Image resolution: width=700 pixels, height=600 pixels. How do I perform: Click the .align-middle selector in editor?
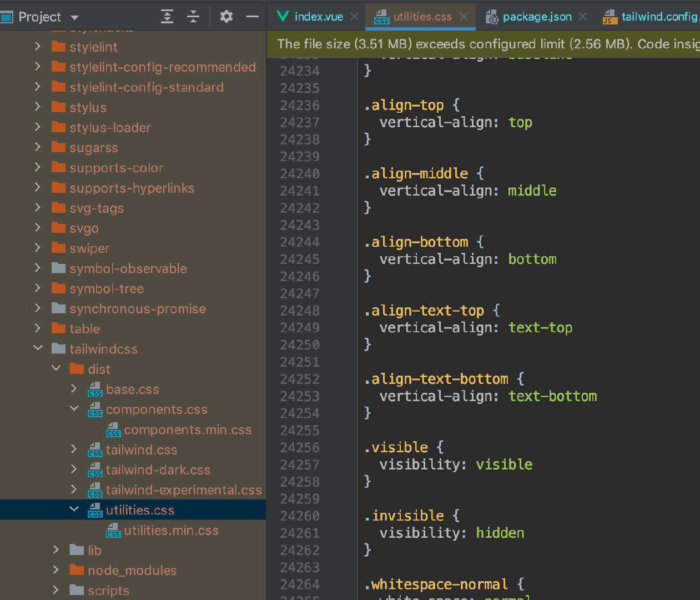tap(416, 173)
